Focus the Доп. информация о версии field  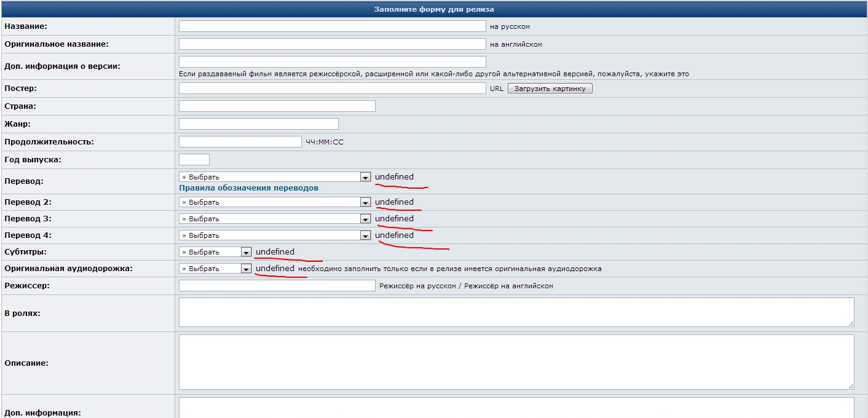[332, 62]
